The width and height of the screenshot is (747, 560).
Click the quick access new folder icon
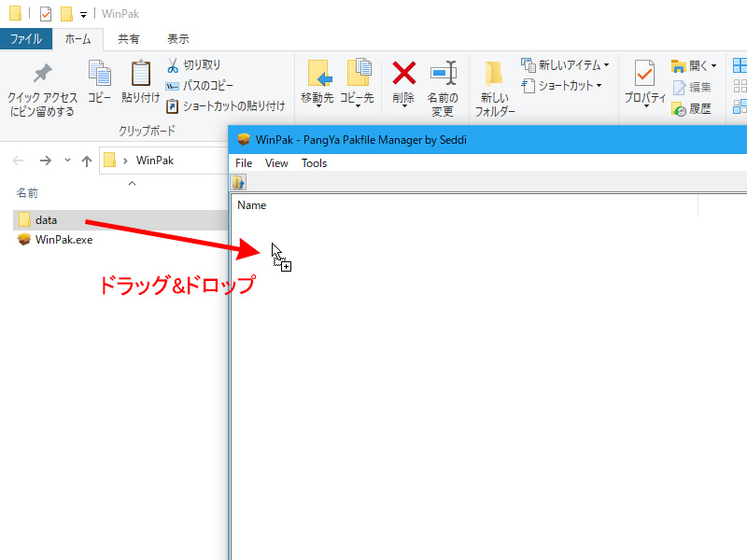click(x=66, y=14)
